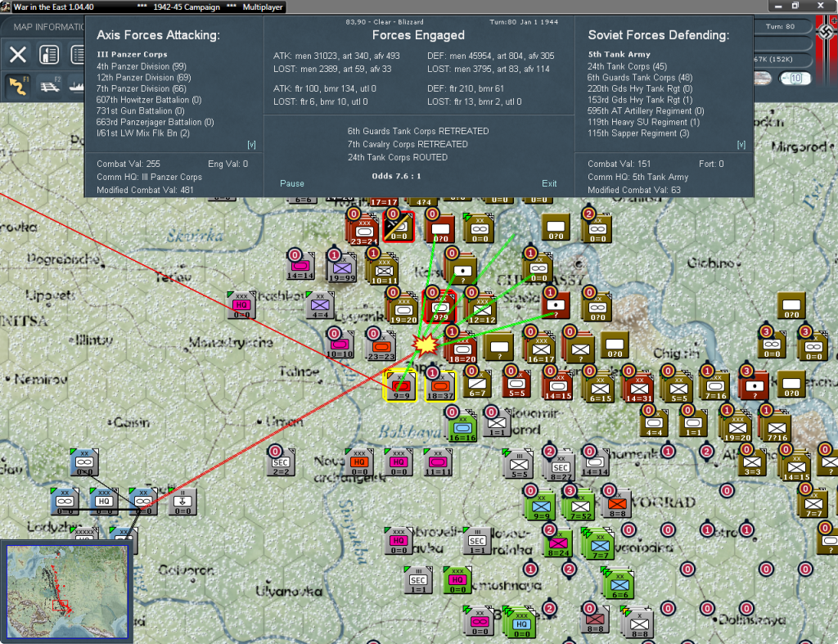Expand the Soviet defending forces list arrow
The width and height of the screenshot is (838, 644).
point(741,145)
